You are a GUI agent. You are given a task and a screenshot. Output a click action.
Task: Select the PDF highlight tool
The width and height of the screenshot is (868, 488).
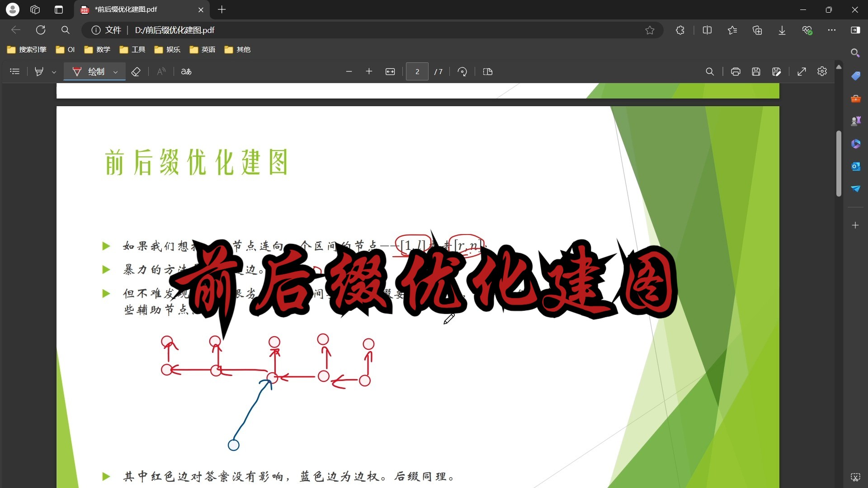[39, 71]
